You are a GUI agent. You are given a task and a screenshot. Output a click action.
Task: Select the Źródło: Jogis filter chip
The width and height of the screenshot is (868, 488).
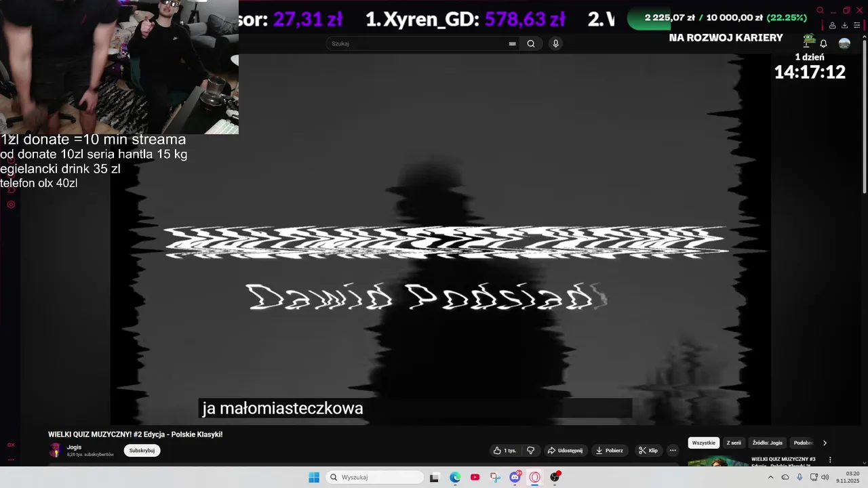click(x=767, y=443)
